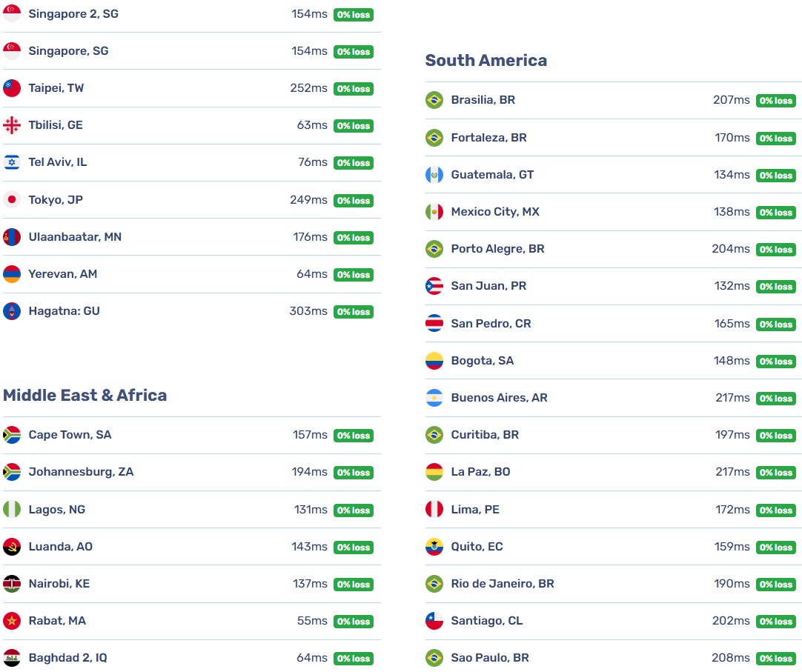Click the Israel flag icon for Tel Aviv
802x672 pixels.
(x=12, y=162)
